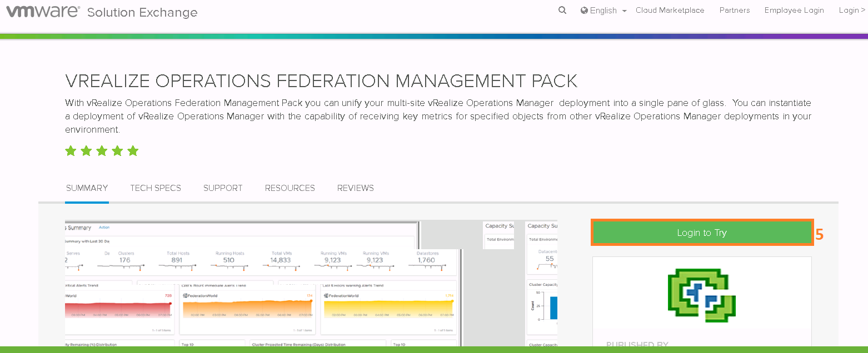Image resolution: width=868 pixels, height=353 pixels.
Task: Switch to the RESOURCES tab
Action: 290,188
